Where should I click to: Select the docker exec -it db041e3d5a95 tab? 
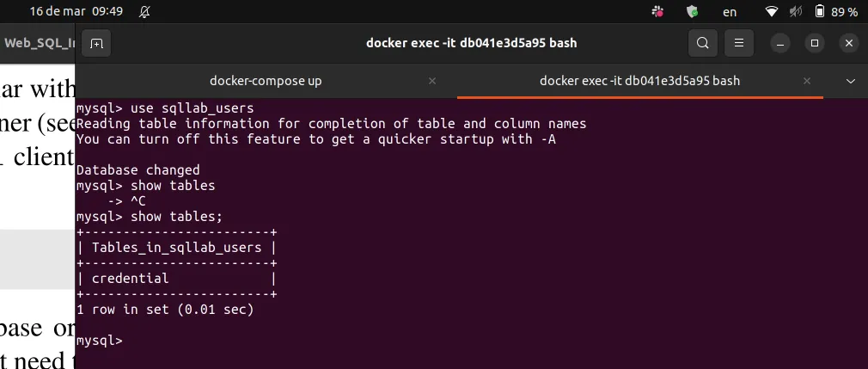639,81
